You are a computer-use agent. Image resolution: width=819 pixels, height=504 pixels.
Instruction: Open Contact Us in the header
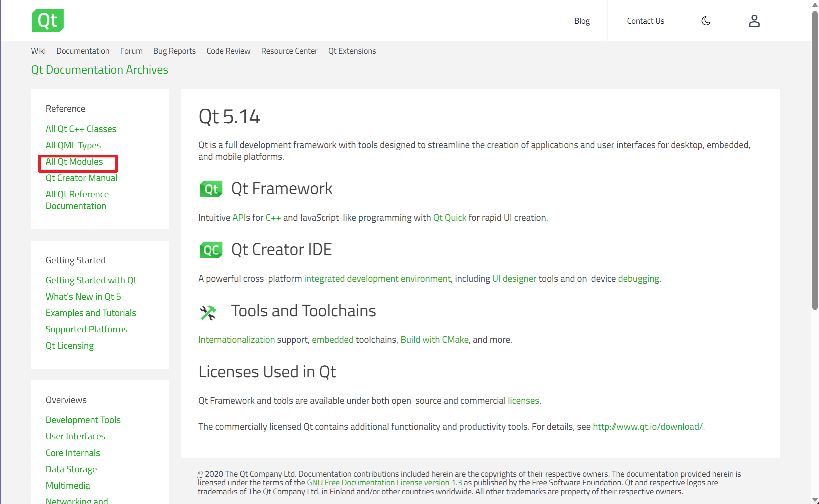point(645,21)
